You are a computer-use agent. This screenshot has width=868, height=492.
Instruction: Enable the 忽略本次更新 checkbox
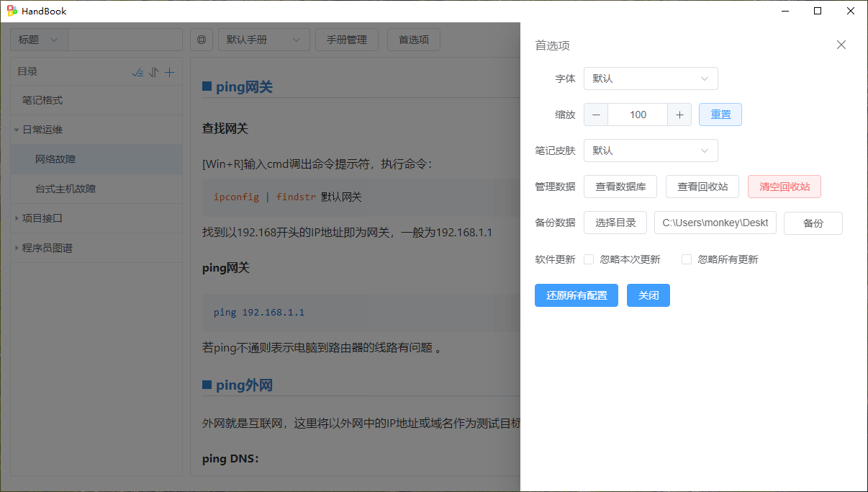pyautogui.click(x=589, y=259)
